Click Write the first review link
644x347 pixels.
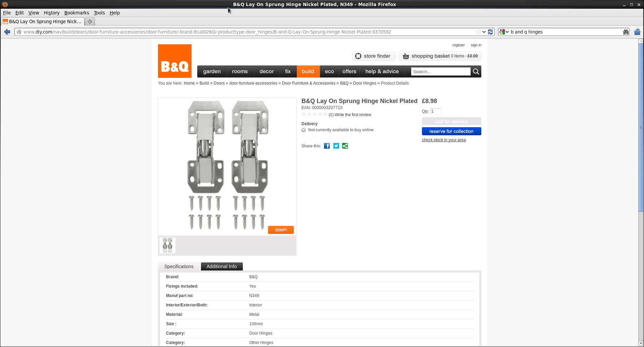point(353,115)
